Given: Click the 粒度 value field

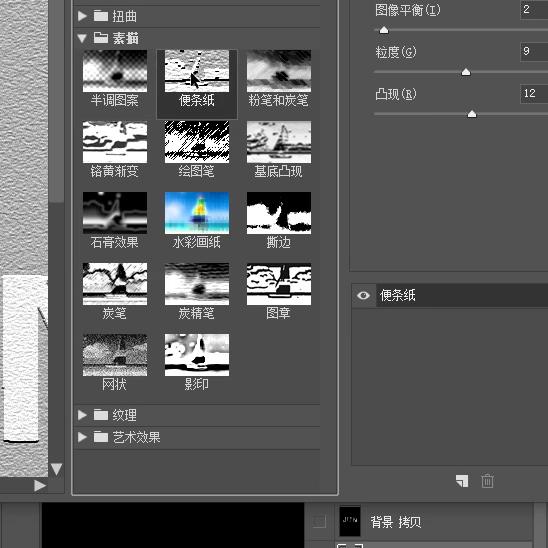Looking at the screenshot, I should (x=534, y=52).
